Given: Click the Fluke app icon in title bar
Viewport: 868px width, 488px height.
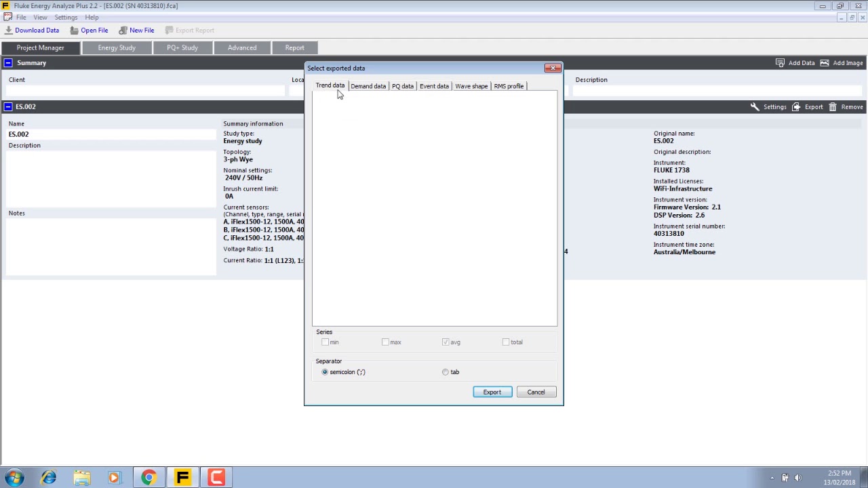Looking at the screenshot, I should pos(5,5).
